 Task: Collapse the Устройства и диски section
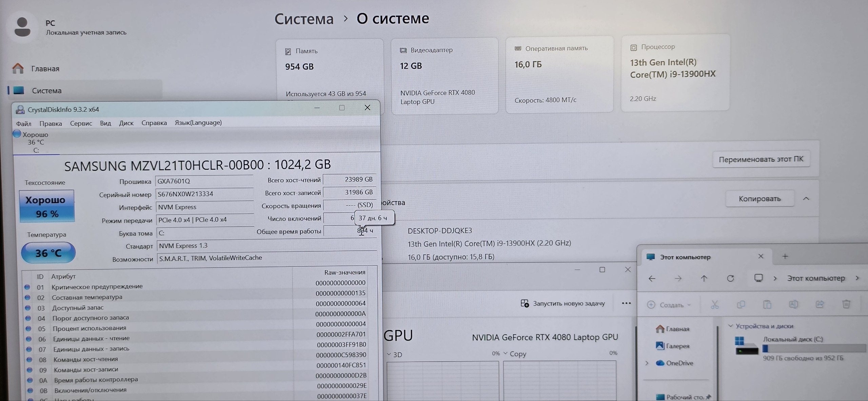tap(730, 326)
